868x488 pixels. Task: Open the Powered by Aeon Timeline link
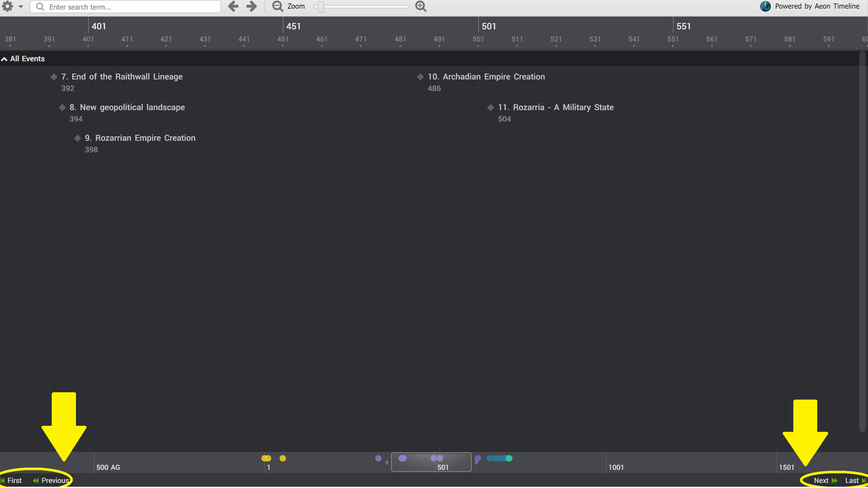point(817,6)
